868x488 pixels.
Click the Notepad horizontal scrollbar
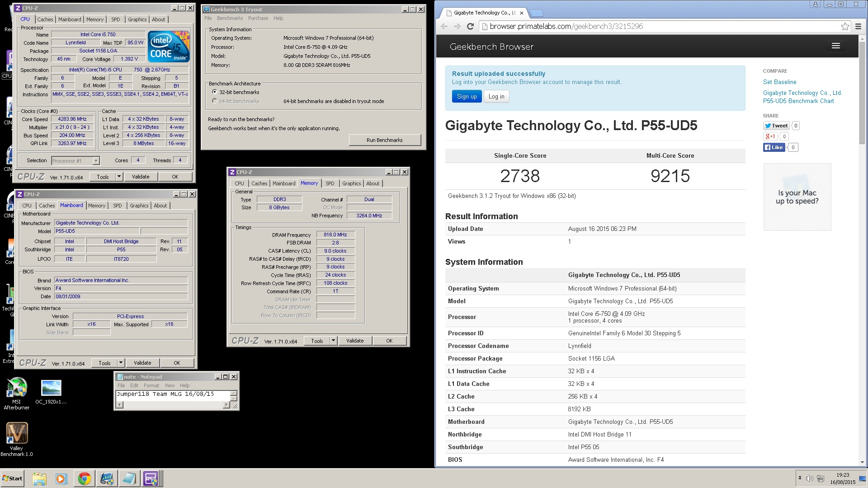pos(173,405)
